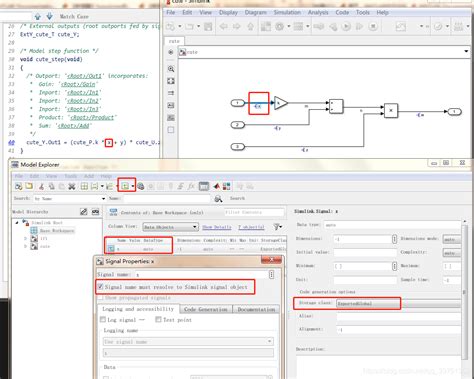Image resolution: width=474 pixels, height=379 pixels.
Task: Click the Stop simulation button in Simulink toolbar
Action: point(373,26)
